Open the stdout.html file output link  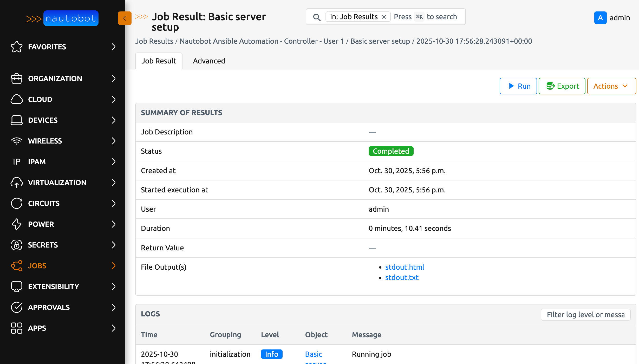405,267
